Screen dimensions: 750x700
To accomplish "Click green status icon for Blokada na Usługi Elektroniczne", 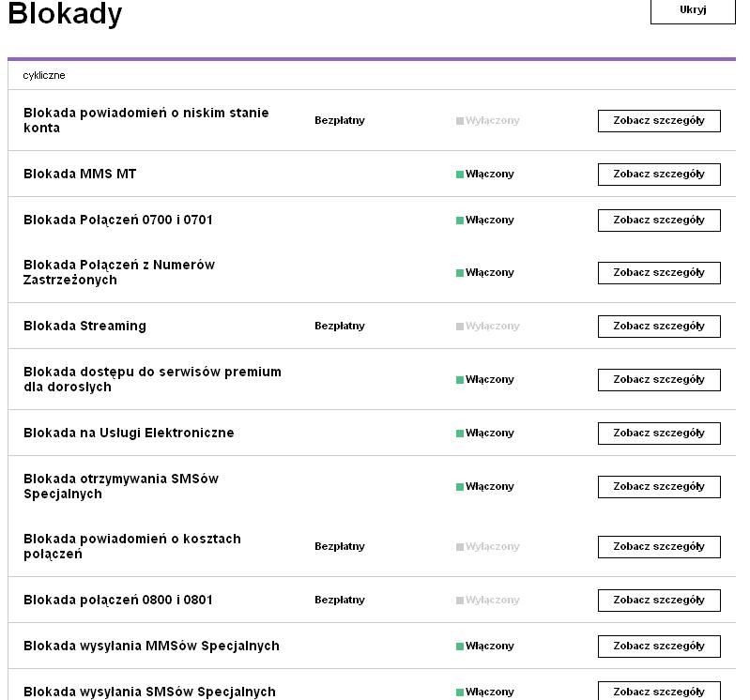I will (x=460, y=434).
